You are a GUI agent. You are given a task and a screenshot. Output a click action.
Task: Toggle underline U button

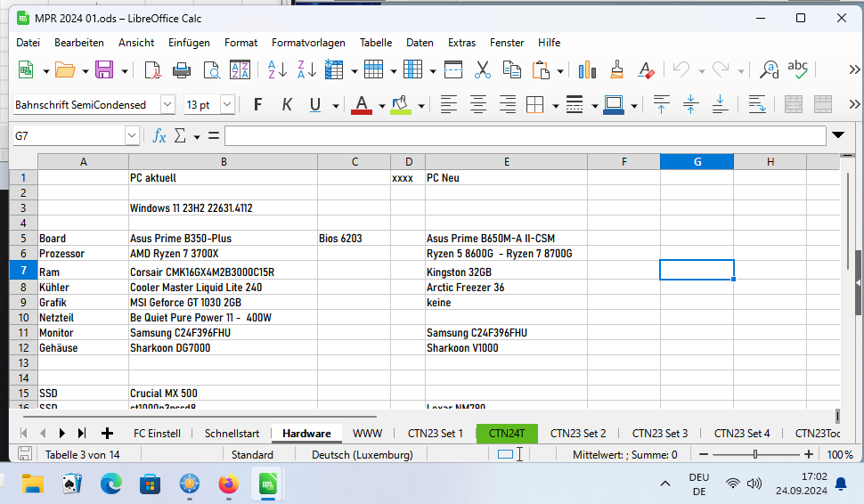[315, 104]
